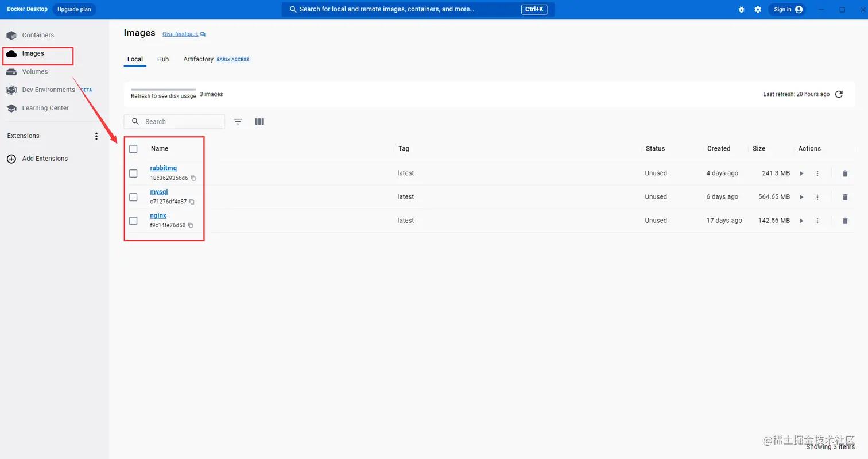The image size is (868, 459).
Task: Copy the mysql image ID
Action: [x=192, y=202]
